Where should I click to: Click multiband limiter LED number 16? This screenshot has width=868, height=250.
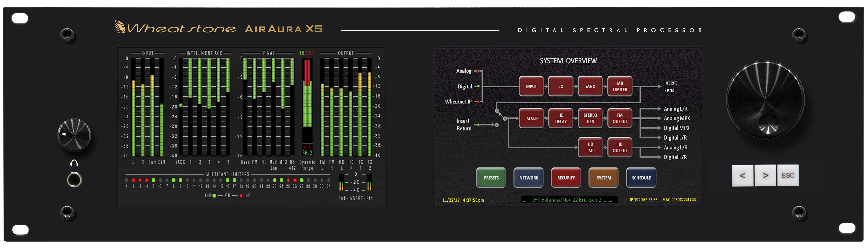(x=227, y=180)
